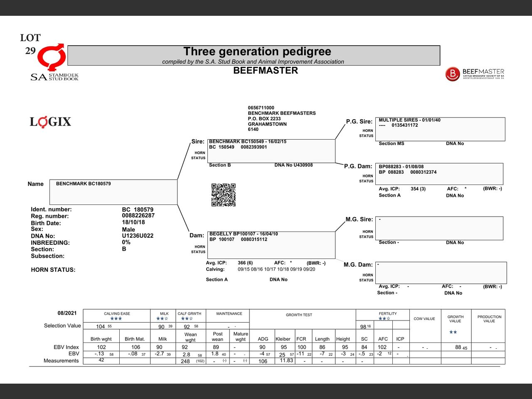The width and height of the screenshot is (532, 399).
Task: Click the Calf Growth star rating
Action: coord(187,319)
